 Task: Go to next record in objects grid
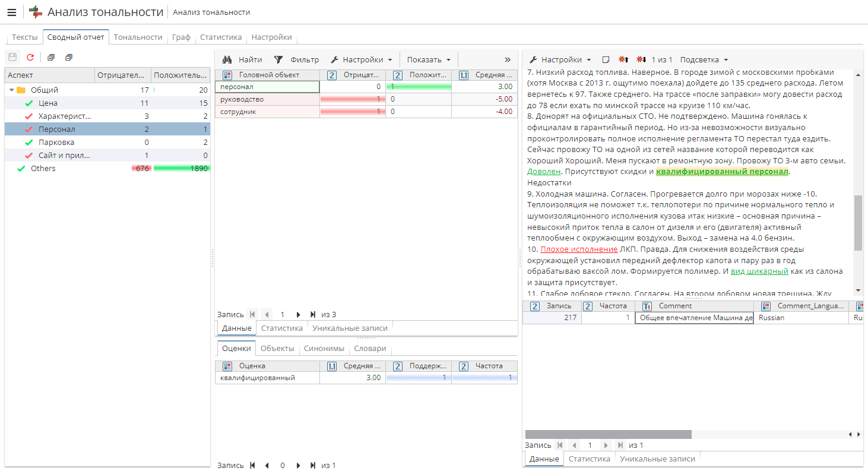(298, 315)
